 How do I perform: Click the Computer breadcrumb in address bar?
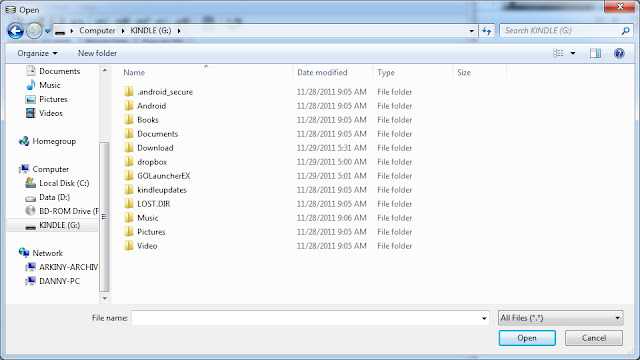(x=97, y=31)
